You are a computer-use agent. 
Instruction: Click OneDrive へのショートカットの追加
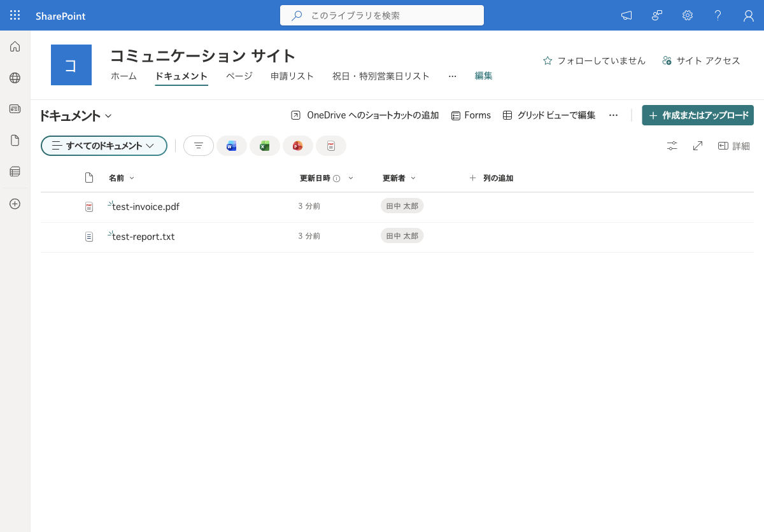tap(365, 115)
